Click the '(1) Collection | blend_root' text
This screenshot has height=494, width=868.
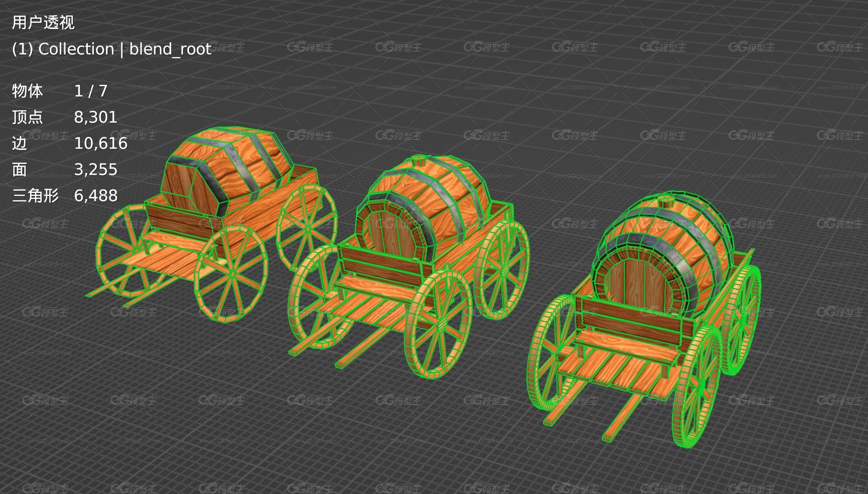(x=111, y=49)
